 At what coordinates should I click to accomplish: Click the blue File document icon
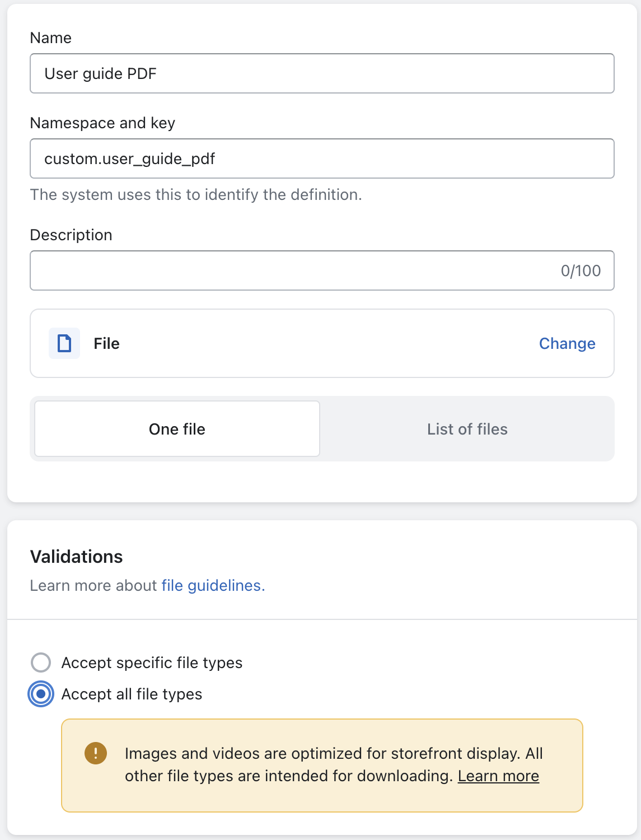click(64, 343)
